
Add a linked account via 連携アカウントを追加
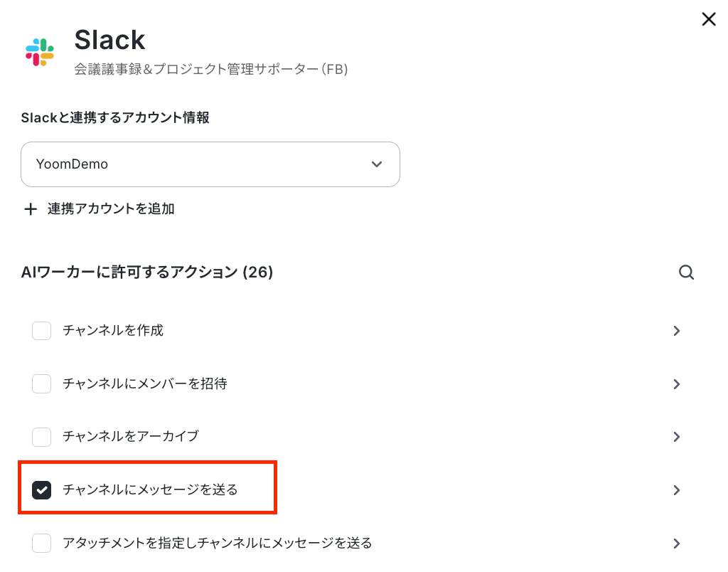pos(100,209)
